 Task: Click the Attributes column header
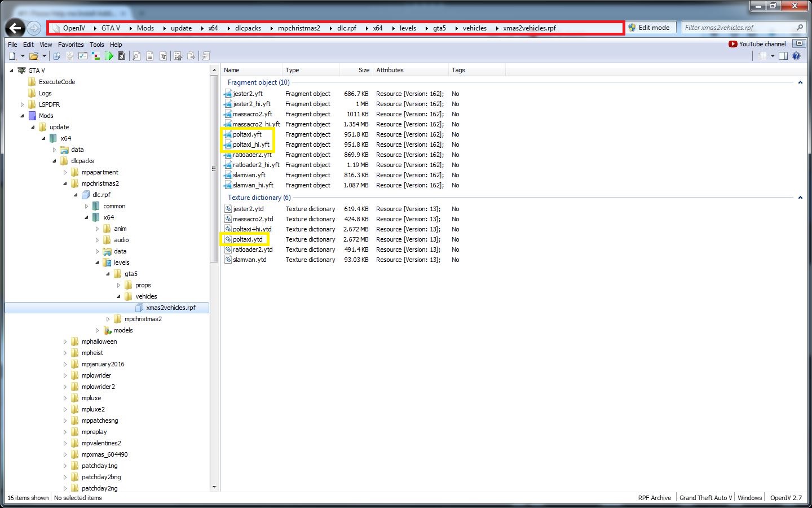[411, 70]
